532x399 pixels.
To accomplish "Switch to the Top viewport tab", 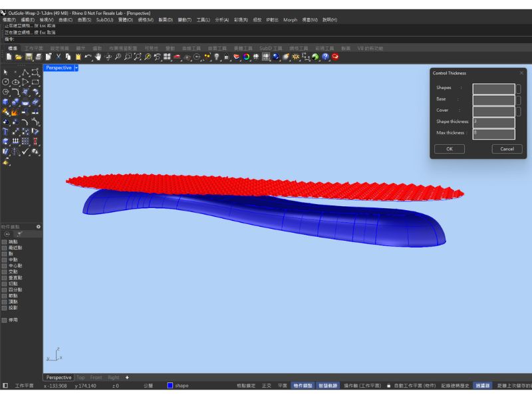I will point(80,377).
